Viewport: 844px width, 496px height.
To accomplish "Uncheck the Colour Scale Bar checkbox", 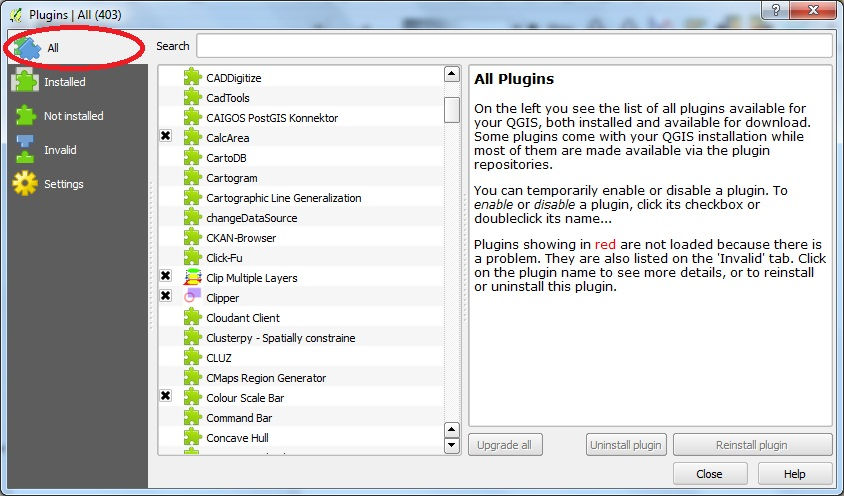I will pos(166,396).
